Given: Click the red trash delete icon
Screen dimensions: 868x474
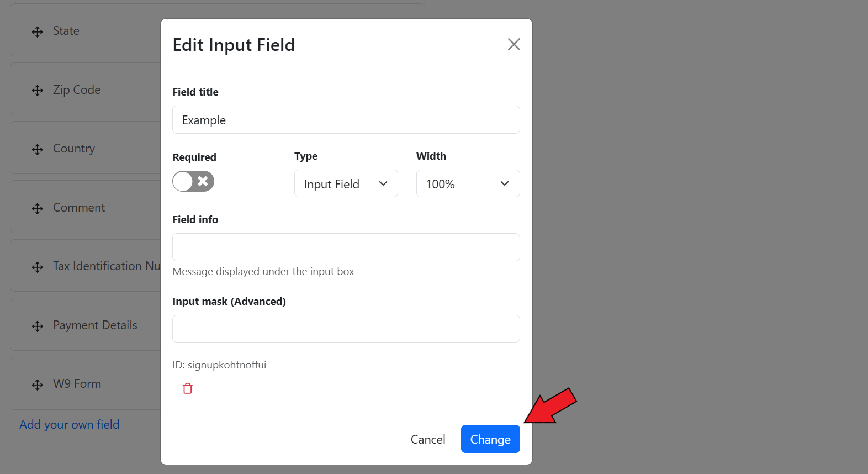Looking at the screenshot, I should (x=188, y=388).
